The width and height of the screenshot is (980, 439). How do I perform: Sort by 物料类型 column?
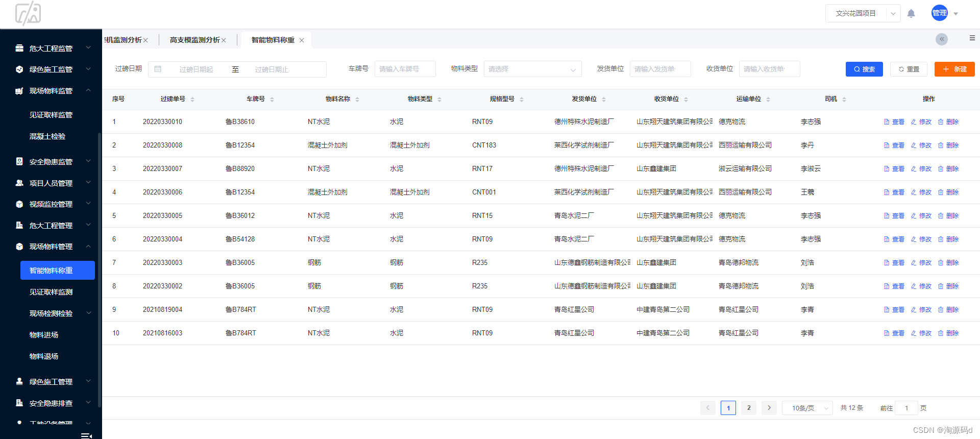click(439, 100)
